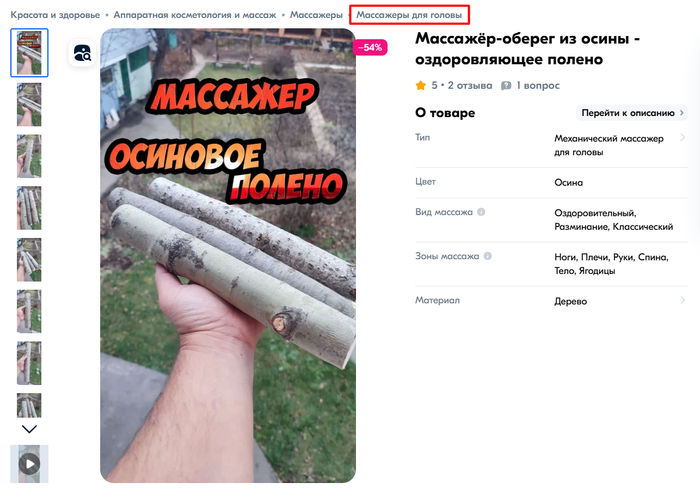The height and width of the screenshot is (501, 700).
Task: Open the 'Тип' row chevron arrow
Action: click(682, 138)
